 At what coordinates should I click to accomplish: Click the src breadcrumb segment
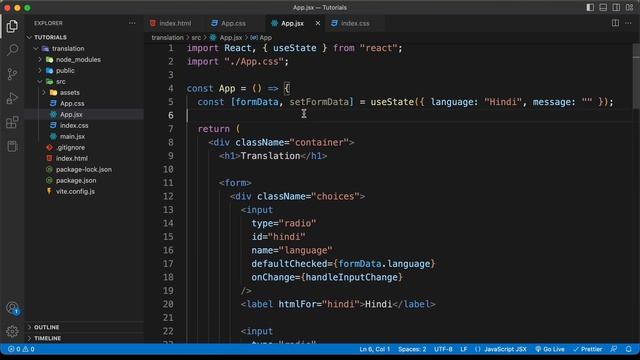point(196,38)
